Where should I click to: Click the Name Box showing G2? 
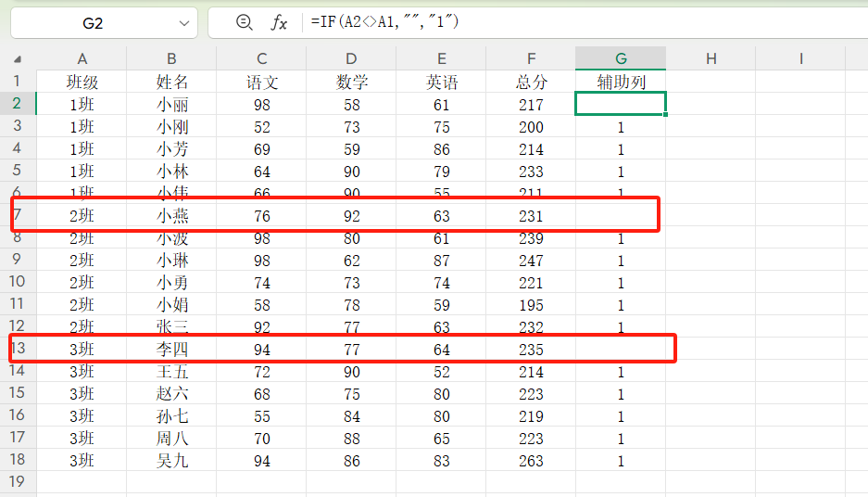point(104,23)
